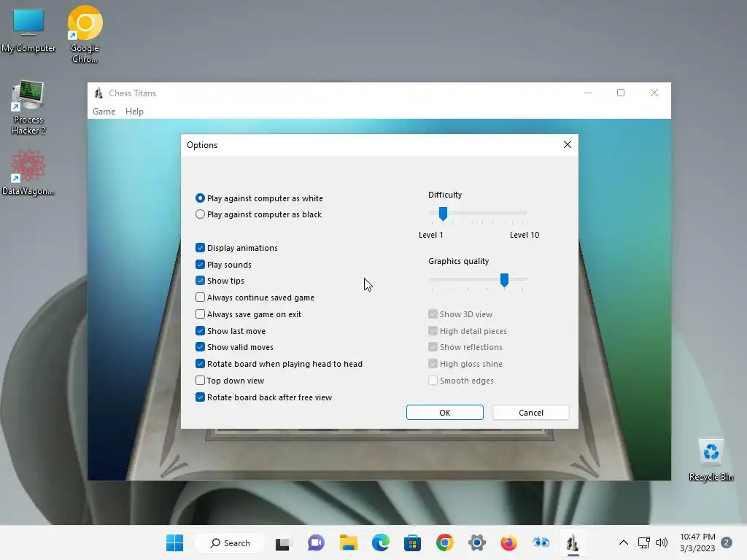Click the High gloss shine checkbox

433,363
